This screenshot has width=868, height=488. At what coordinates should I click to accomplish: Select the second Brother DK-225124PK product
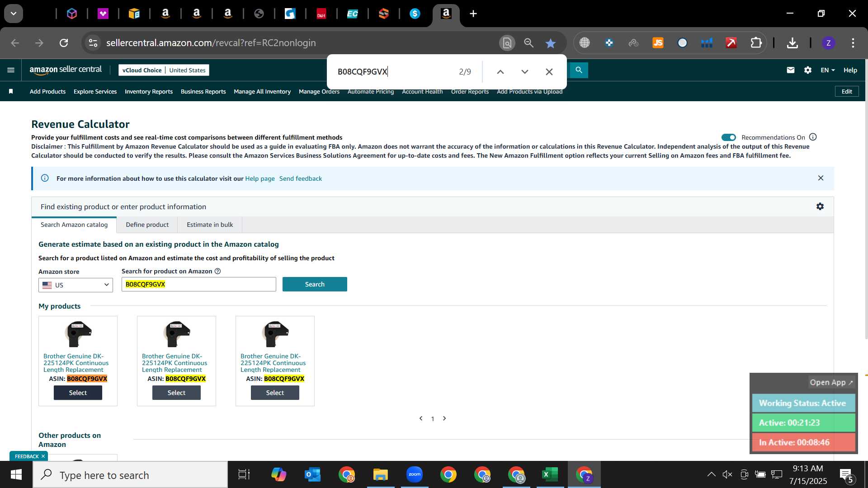tap(176, 393)
